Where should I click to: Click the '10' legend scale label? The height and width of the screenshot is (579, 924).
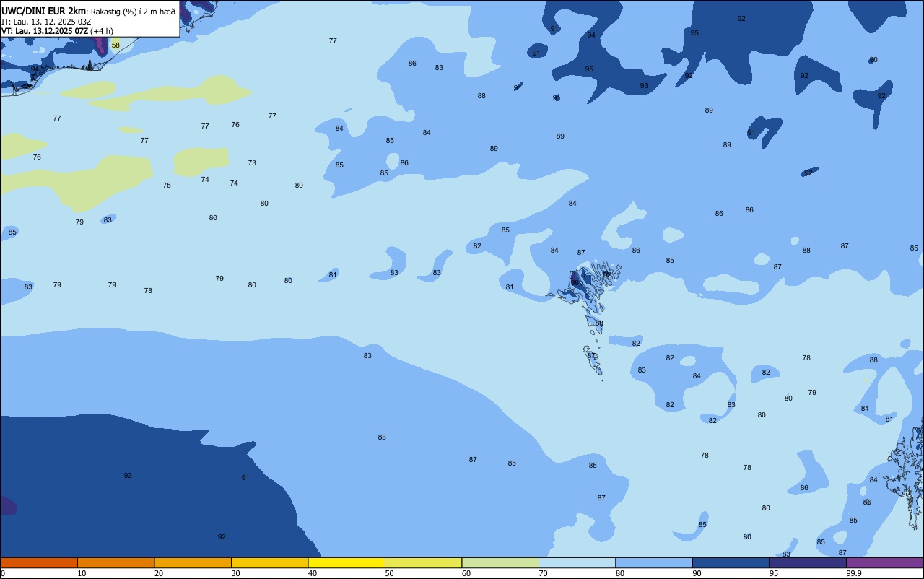[x=82, y=573]
